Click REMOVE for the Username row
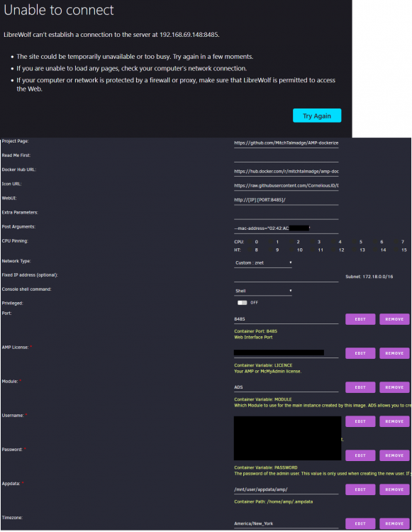 [x=394, y=421]
